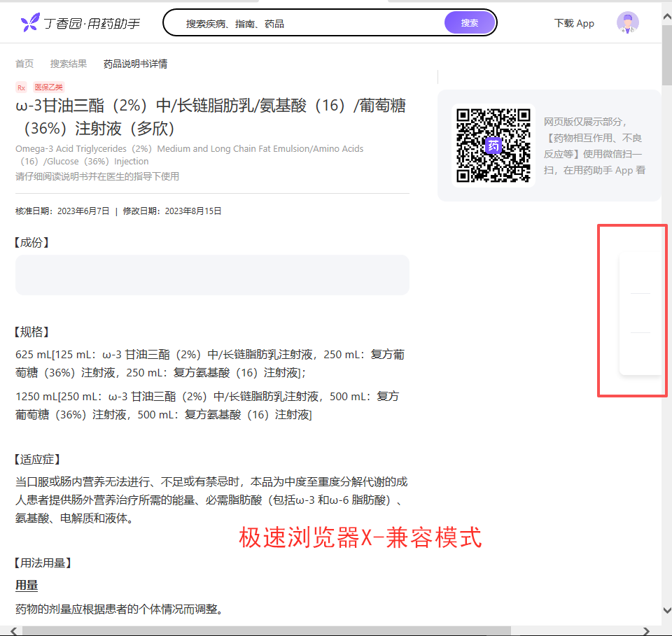
Task: Open the user avatar profile icon
Action: click(x=627, y=22)
